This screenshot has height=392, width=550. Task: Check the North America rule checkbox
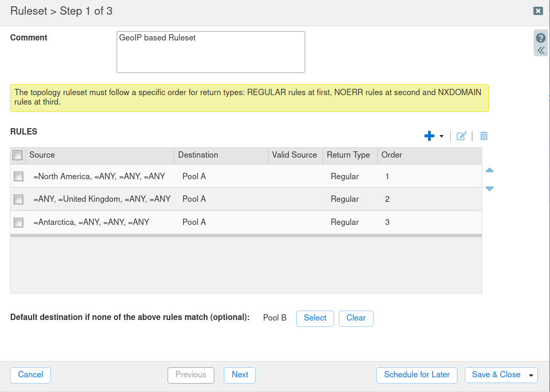[18, 177]
